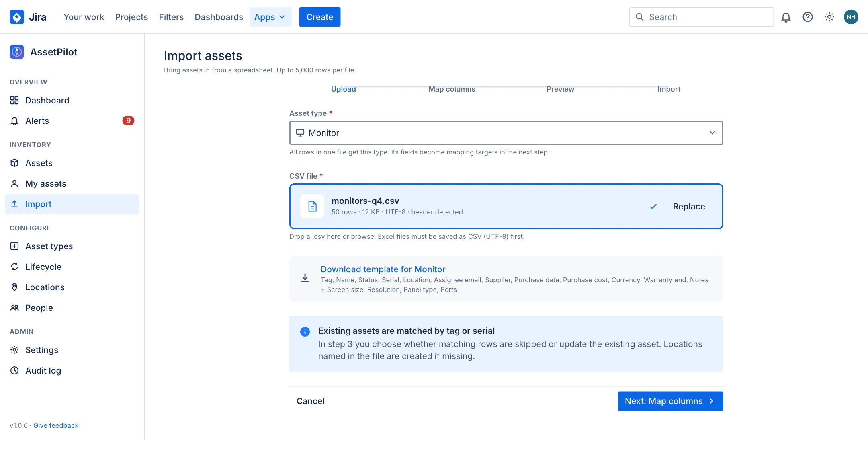Expand the Apps dropdown menu
The width and height of the screenshot is (868, 464).
tap(270, 17)
